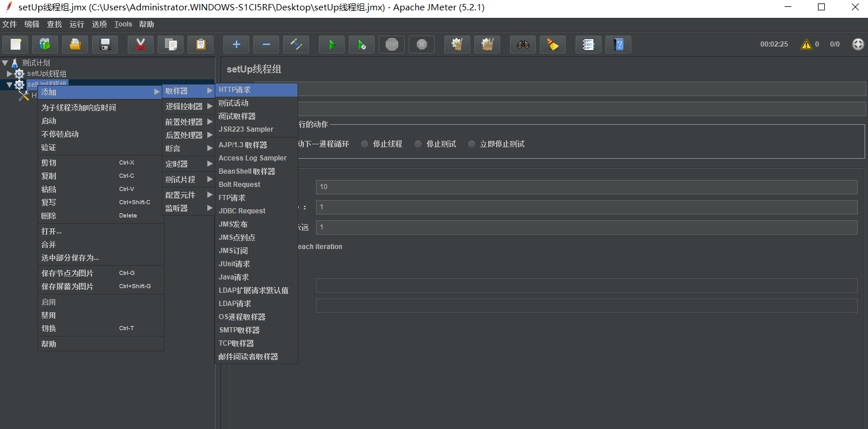Expand the 逻辑控制器 submenu
868x429 pixels.
click(x=189, y=106)
